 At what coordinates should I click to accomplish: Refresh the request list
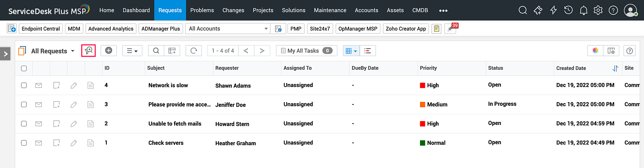(194, 51)
